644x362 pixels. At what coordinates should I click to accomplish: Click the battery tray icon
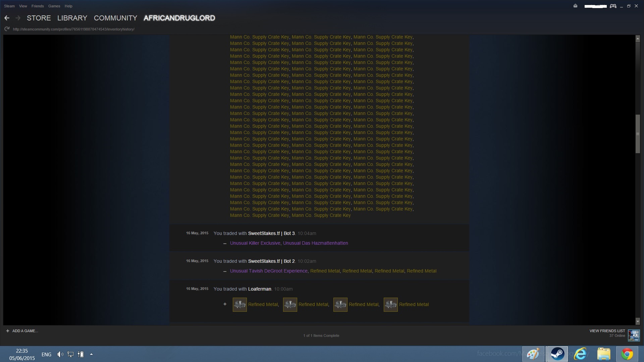click(81, 354)
